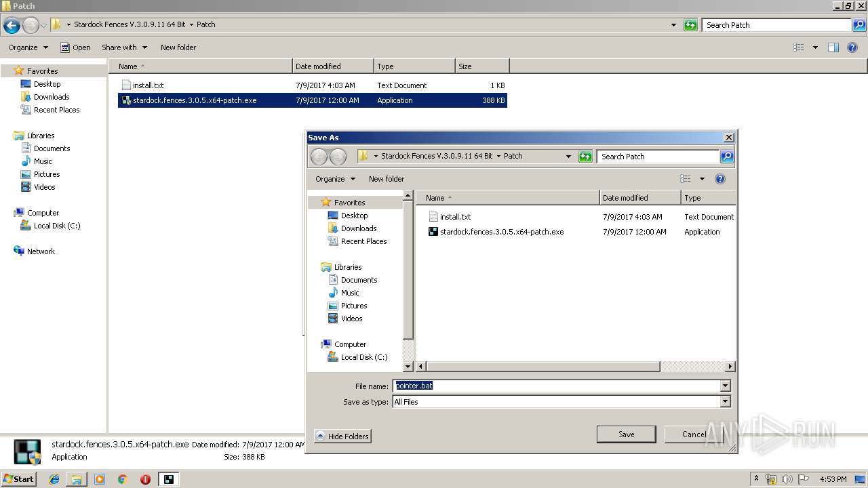
Task: Click Search Patch field in Save As dialog
Action: pos(658,157)
